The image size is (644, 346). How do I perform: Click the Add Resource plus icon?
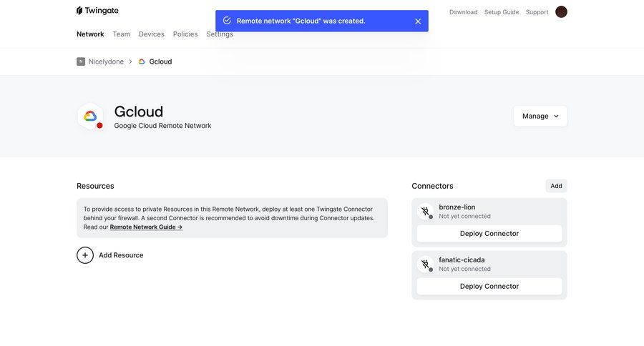coord(85,255)
